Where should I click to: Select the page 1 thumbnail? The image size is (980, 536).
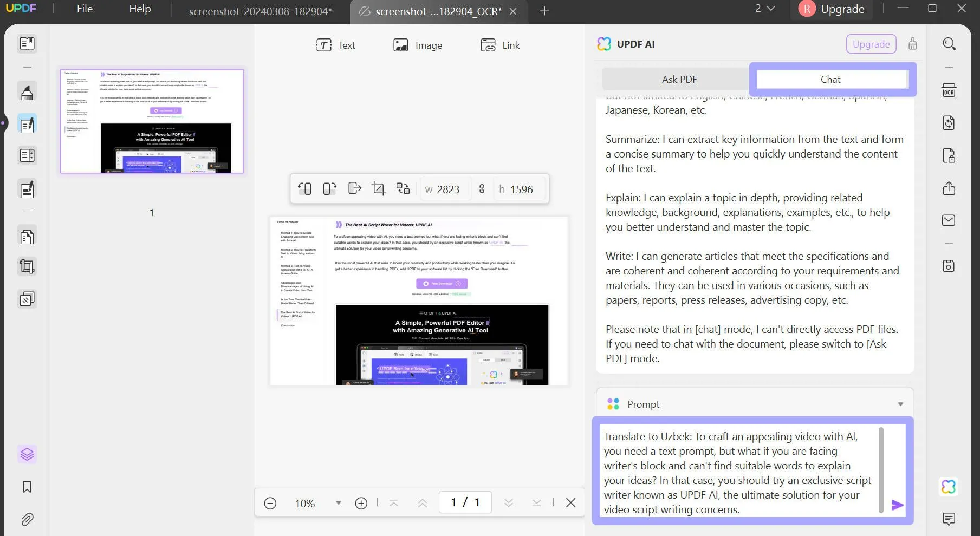pyautogui.click(x=152, y=121)
